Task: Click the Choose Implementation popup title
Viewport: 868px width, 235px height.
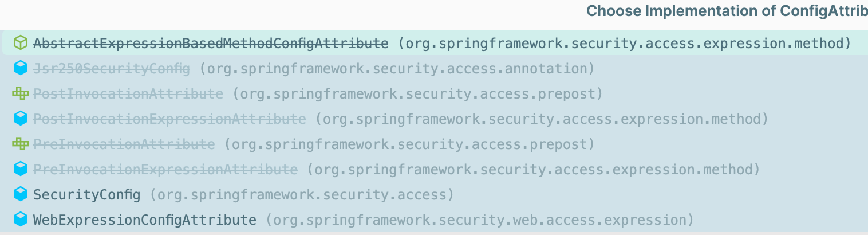Action: pyautogui.click(x=727, y=11)
